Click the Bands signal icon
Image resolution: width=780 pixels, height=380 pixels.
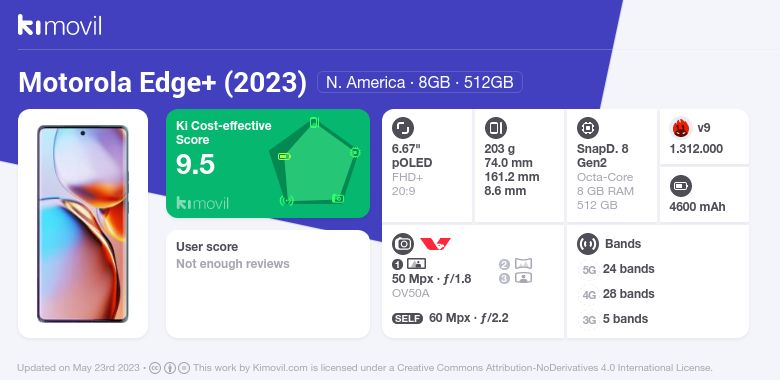coord(587,244)
